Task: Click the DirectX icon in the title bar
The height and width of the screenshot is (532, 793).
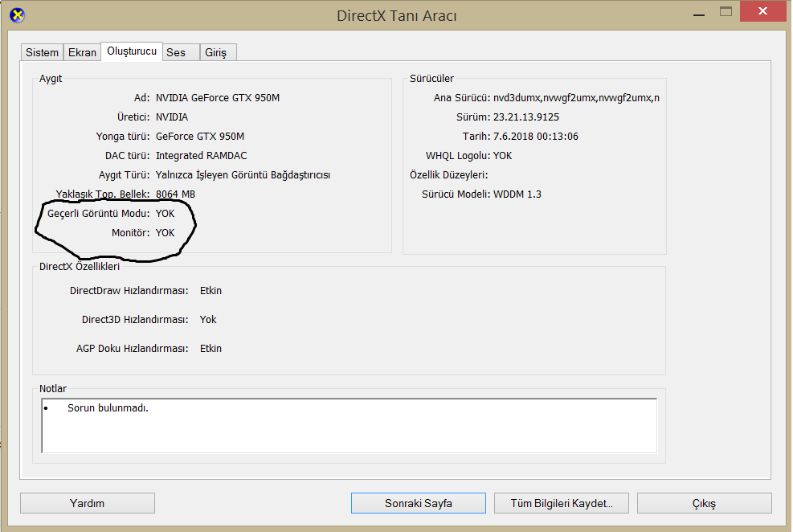Action: click(x=17, y=16)
